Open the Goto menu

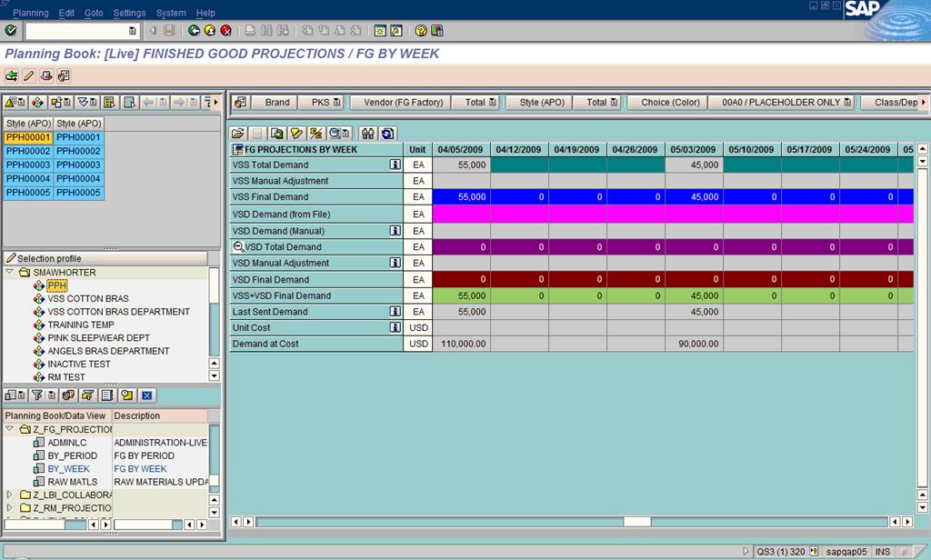point(94,13)
